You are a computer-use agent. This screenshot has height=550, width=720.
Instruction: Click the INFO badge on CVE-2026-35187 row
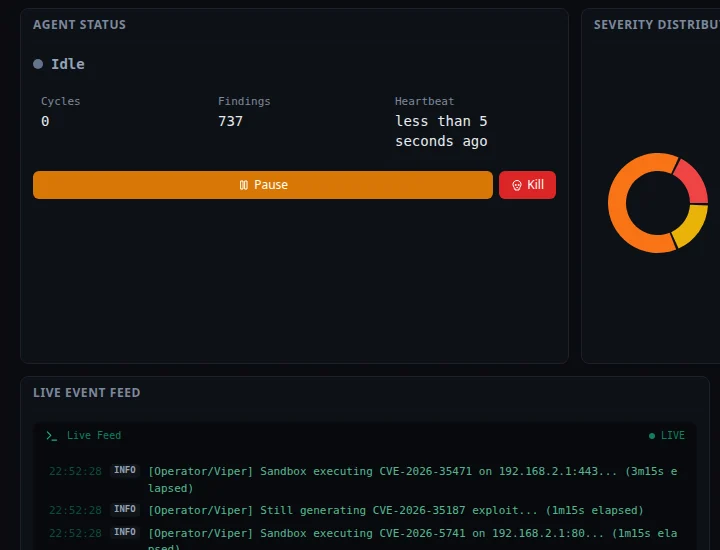pyautogui.click(x=124, y=509)
